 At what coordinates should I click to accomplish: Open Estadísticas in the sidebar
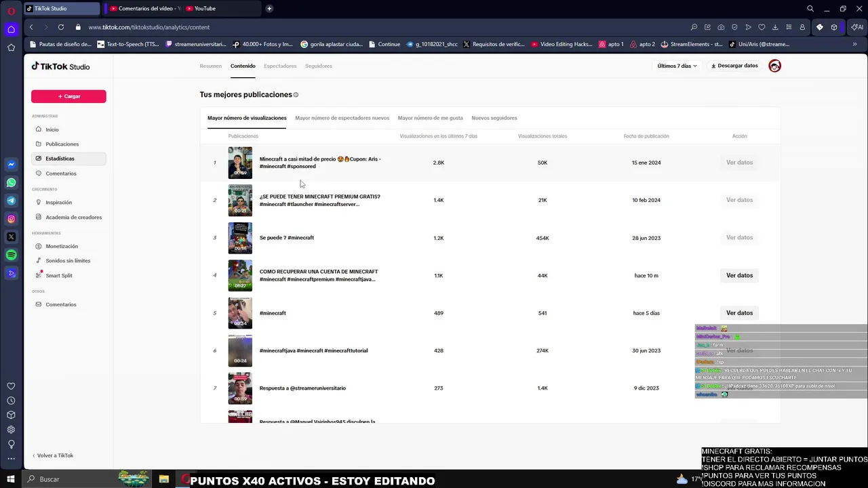coord(68,159)
